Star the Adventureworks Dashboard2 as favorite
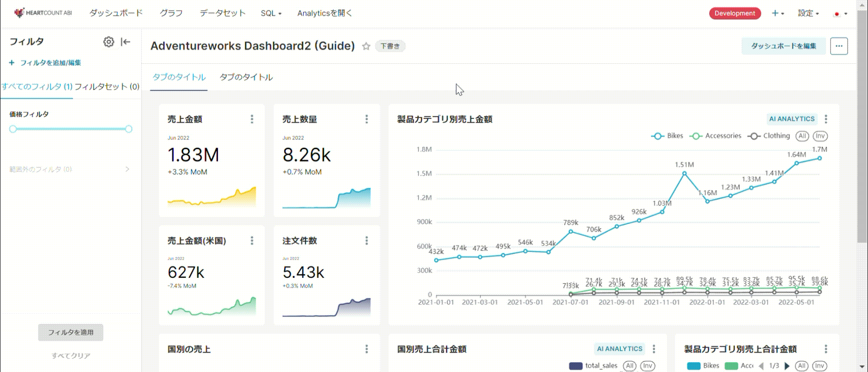Screen dimensions: 868x372 click(x=366, y=46)
